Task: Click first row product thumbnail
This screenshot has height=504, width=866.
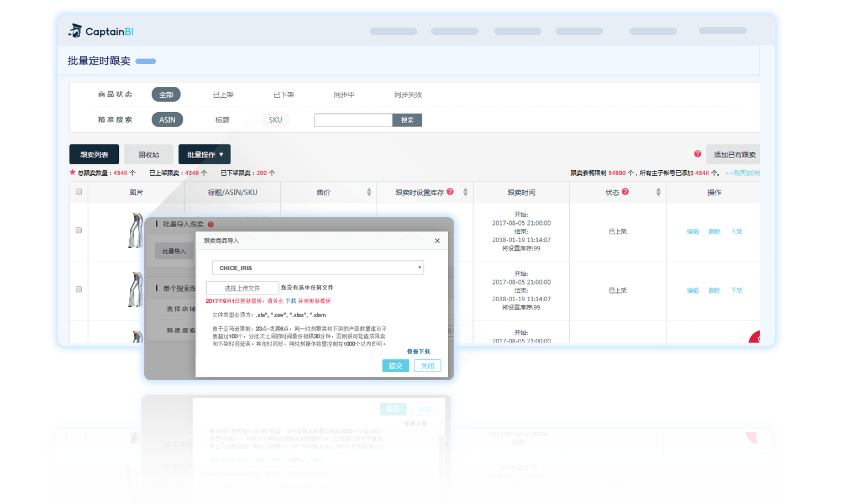Action: [135, 230]
